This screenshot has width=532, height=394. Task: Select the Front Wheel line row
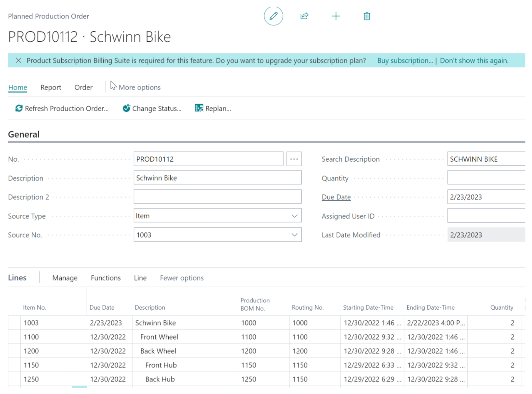point(159,337)
